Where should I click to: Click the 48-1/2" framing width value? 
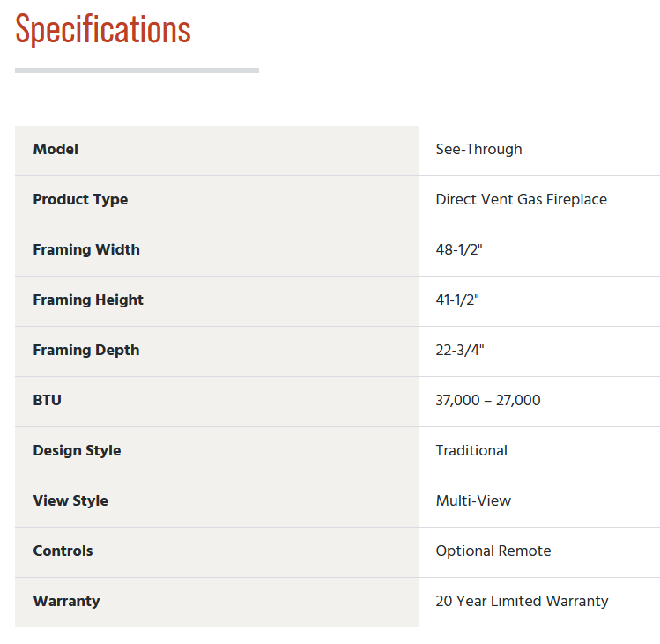pos(459,249)
